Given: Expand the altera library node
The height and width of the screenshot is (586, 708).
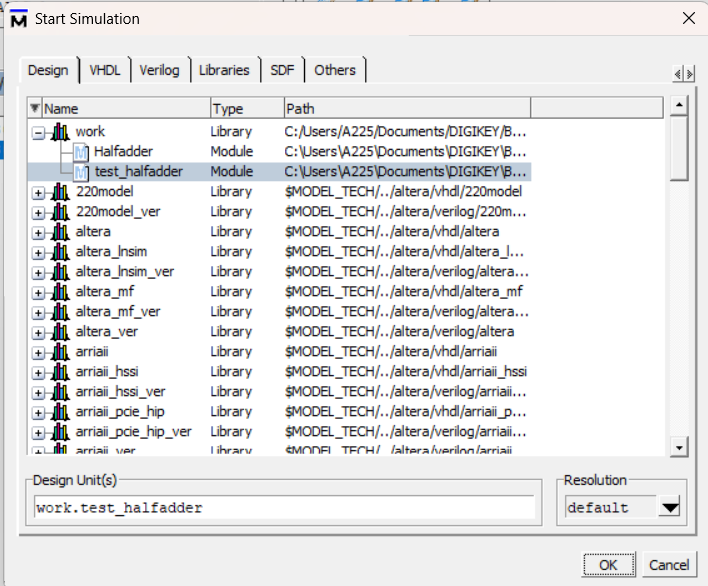Looking at the screenshot, I should click(39, 232).
